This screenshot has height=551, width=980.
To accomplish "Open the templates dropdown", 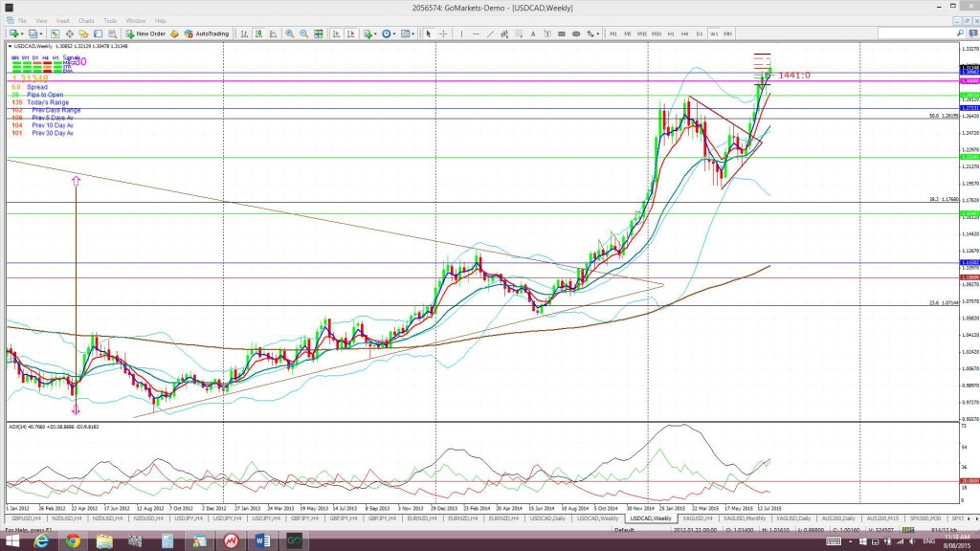I will click(408, 33).
